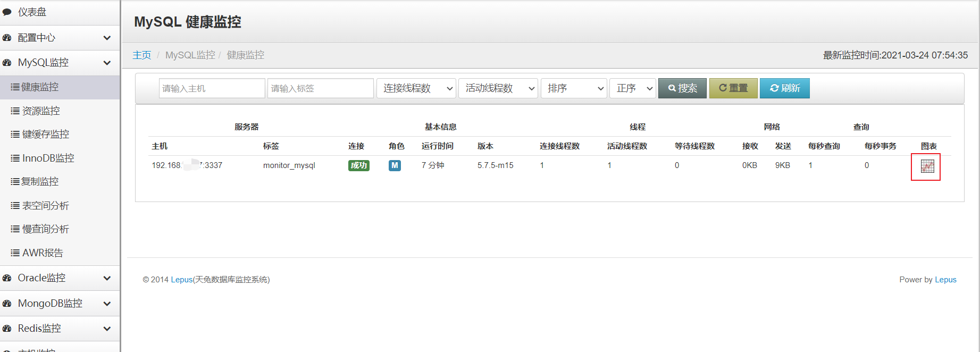Open the 活动线程数 dropdown
Image resolution: width=980 pixels, height=352 pixels.
point(498,88)
